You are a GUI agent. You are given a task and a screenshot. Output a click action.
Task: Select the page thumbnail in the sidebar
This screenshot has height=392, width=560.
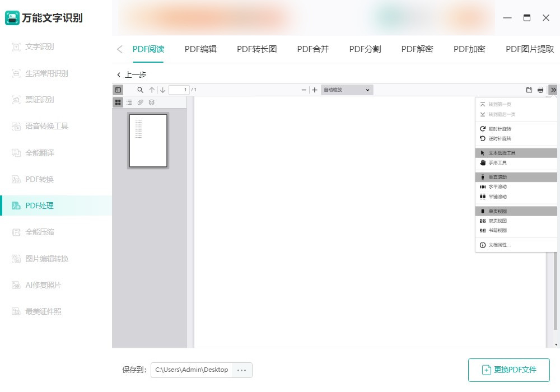pos(148,141)
